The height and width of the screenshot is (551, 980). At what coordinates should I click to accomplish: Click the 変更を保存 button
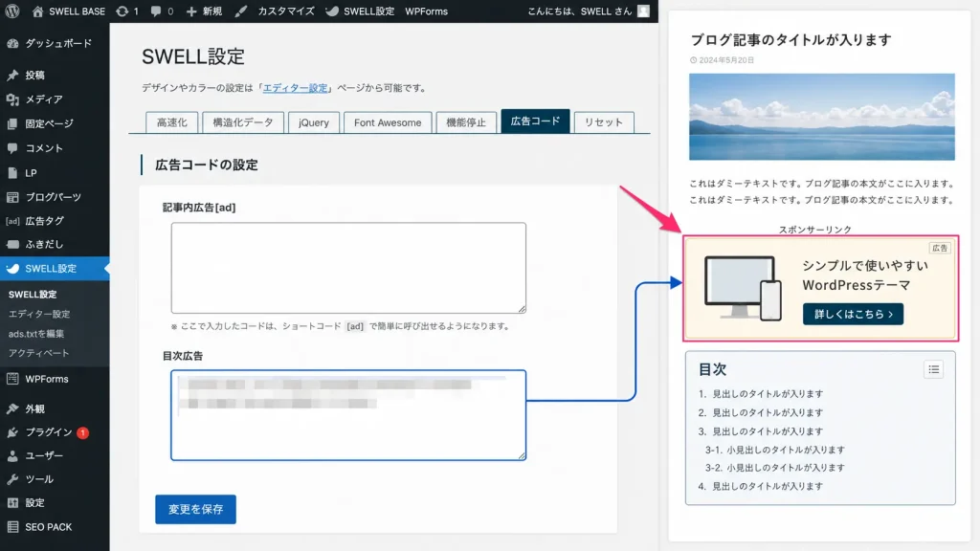195,509
